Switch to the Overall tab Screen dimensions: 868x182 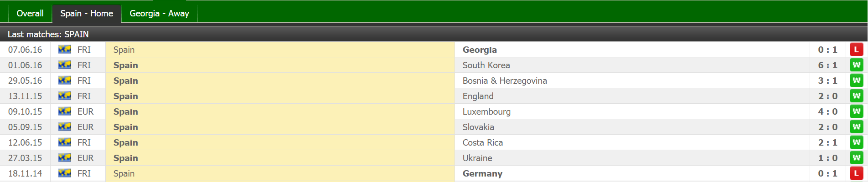(x=30, y=14)
